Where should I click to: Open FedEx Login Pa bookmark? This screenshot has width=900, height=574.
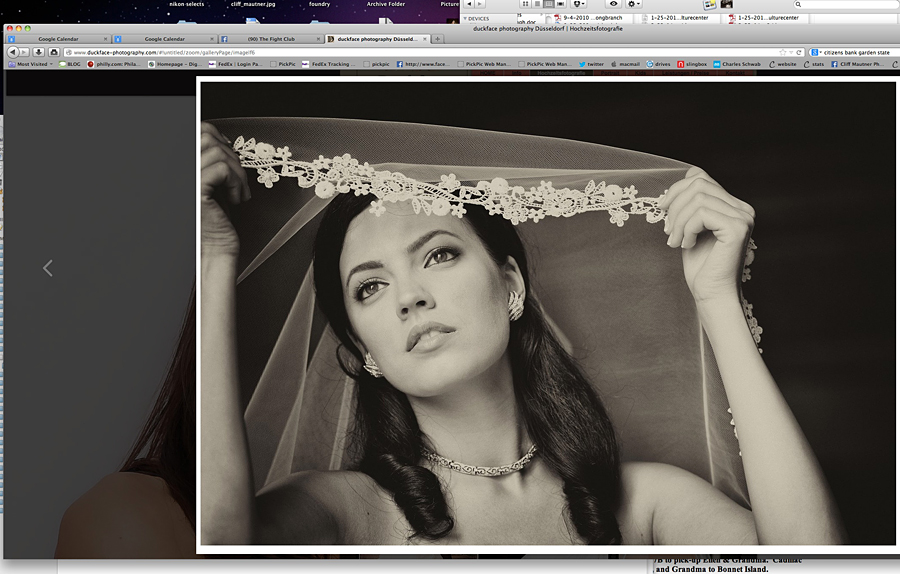pyautogui.click(x=235, y=64)
